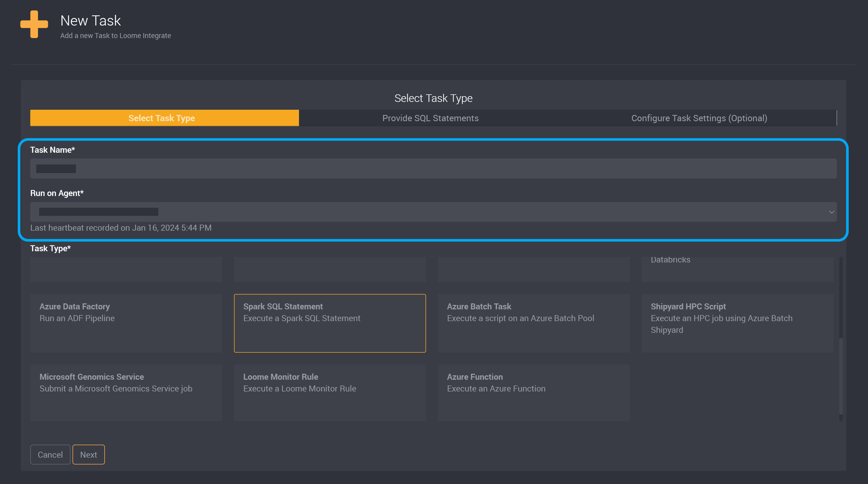Choose the Azure Data Factory task type
Viewport: 868px width, 484px height.
126,323
